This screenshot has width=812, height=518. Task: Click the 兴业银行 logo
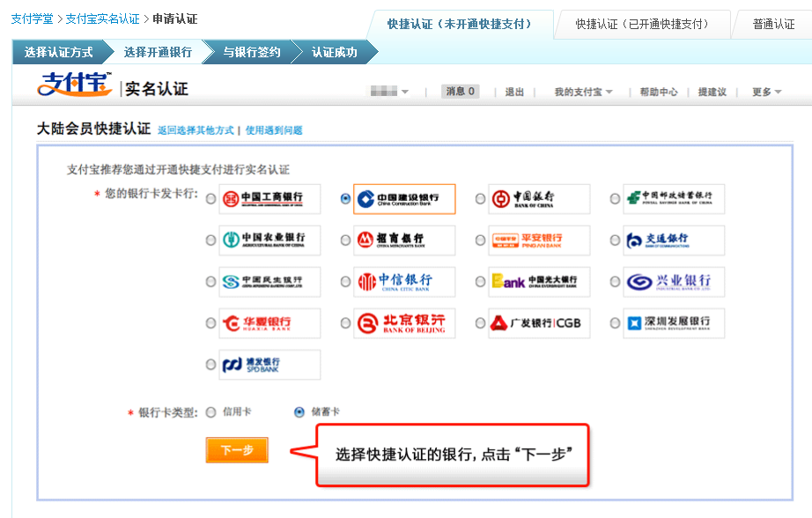tap(674, 282)
